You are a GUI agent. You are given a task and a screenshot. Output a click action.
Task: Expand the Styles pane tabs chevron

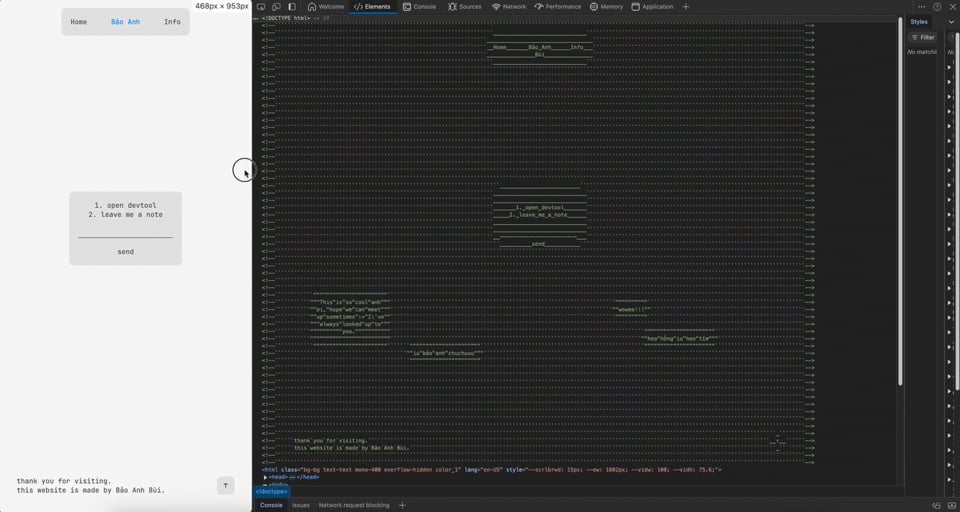point(951,22)
